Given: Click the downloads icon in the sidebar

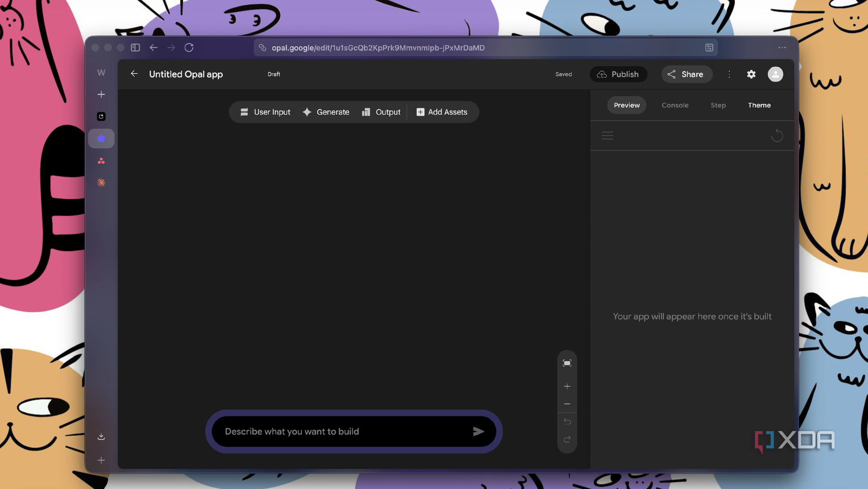Looking at the screenshot, I should tap(101, 436).
